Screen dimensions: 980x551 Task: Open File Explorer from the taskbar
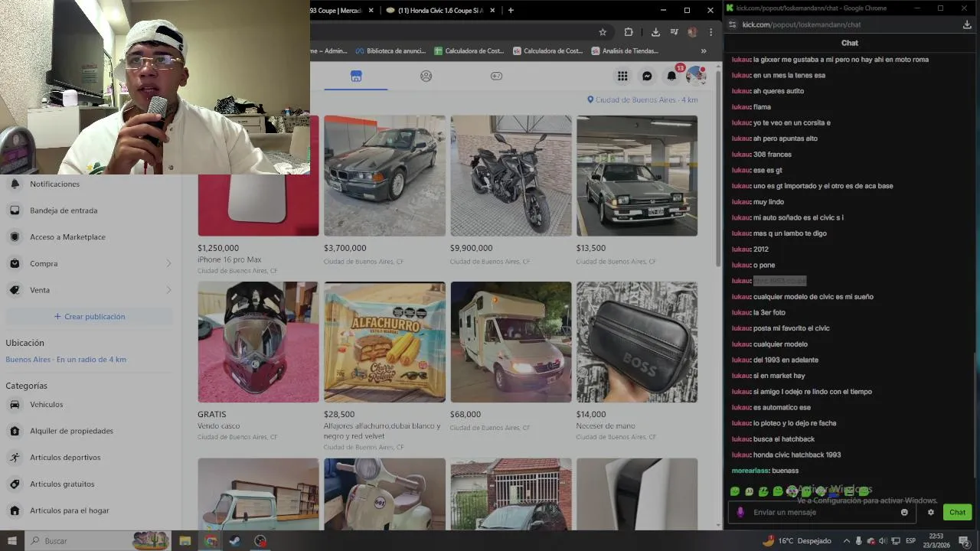point(185,541)
